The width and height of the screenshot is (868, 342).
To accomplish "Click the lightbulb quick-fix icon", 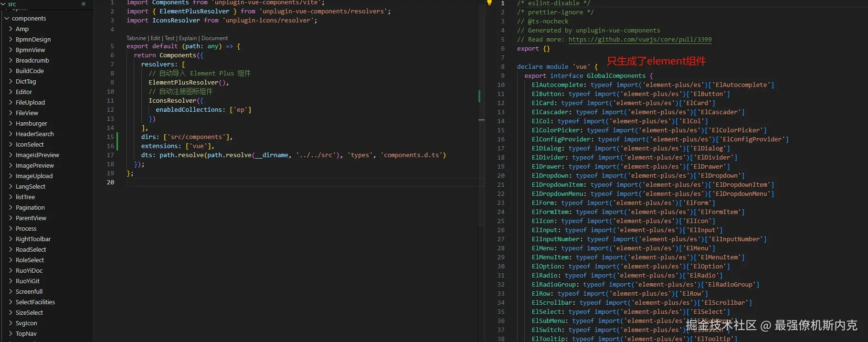I will [489, 3].
